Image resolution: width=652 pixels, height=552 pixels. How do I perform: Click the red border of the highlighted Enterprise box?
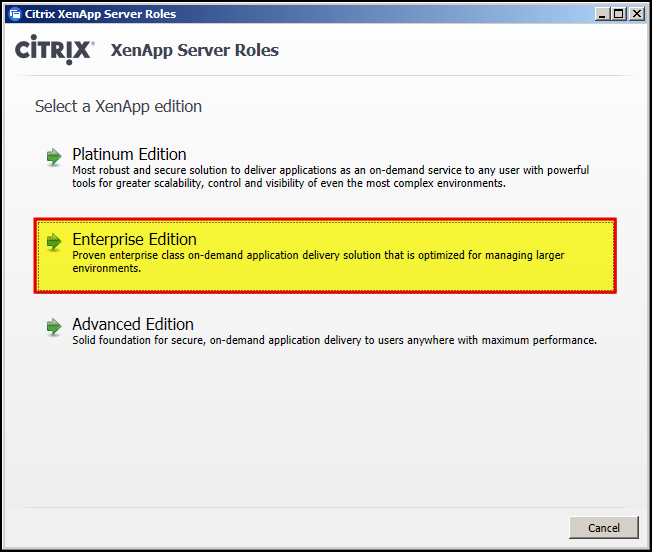326,219
